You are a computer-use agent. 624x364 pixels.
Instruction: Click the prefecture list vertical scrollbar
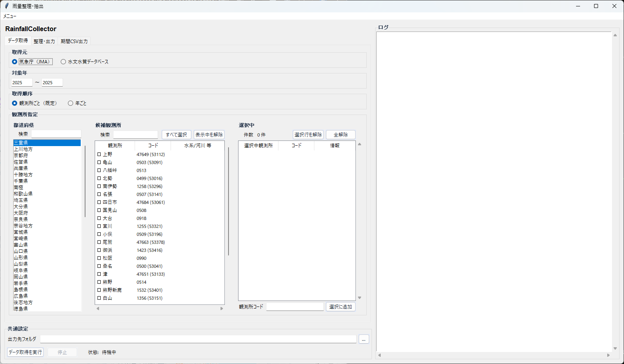85,182
